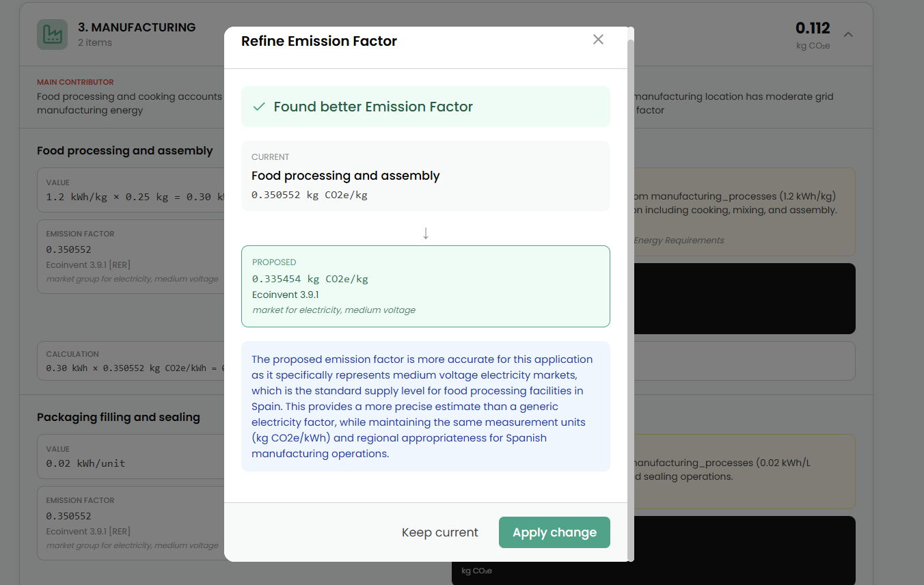The width and height of the screenshot is (924, 585).
Task: Click the downward arrow between Current and Proposed
Action: click(425, 232)
